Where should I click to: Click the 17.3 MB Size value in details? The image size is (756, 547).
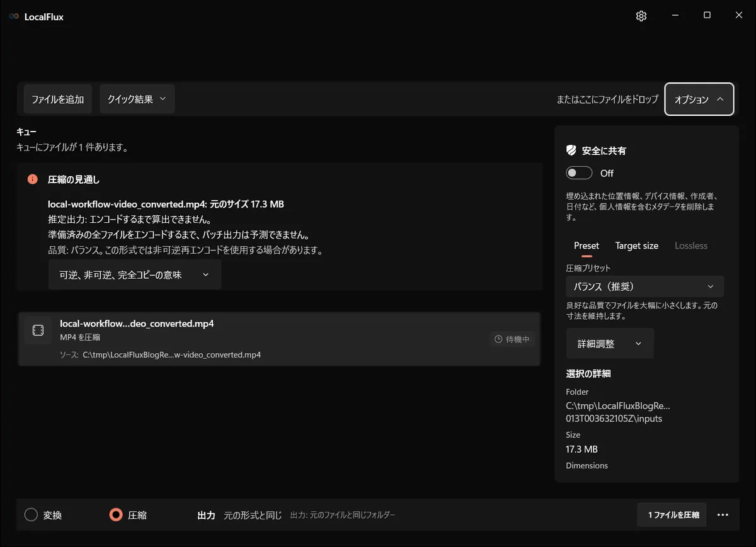(582, 449)
